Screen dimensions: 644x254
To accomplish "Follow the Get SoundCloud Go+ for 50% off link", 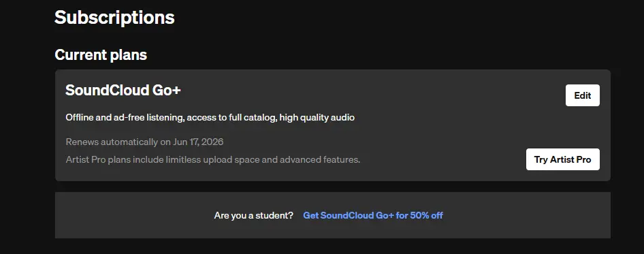I will (x=373, y=215).
